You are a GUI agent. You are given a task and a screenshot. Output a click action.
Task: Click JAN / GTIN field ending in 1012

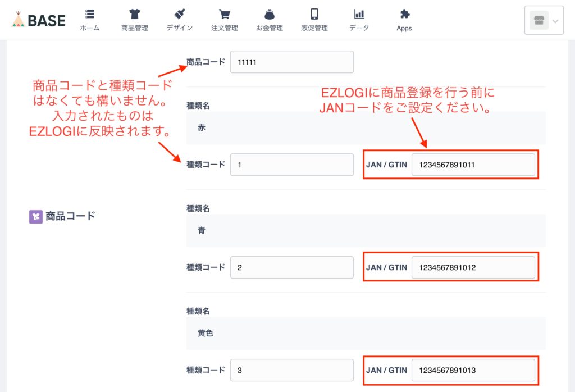click(x=473, y=267)
